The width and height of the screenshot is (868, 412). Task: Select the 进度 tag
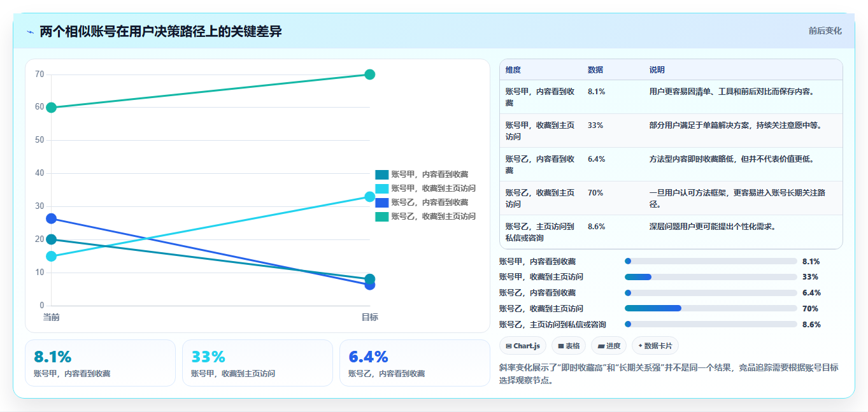pyautogui.click(x=609, y=345)
